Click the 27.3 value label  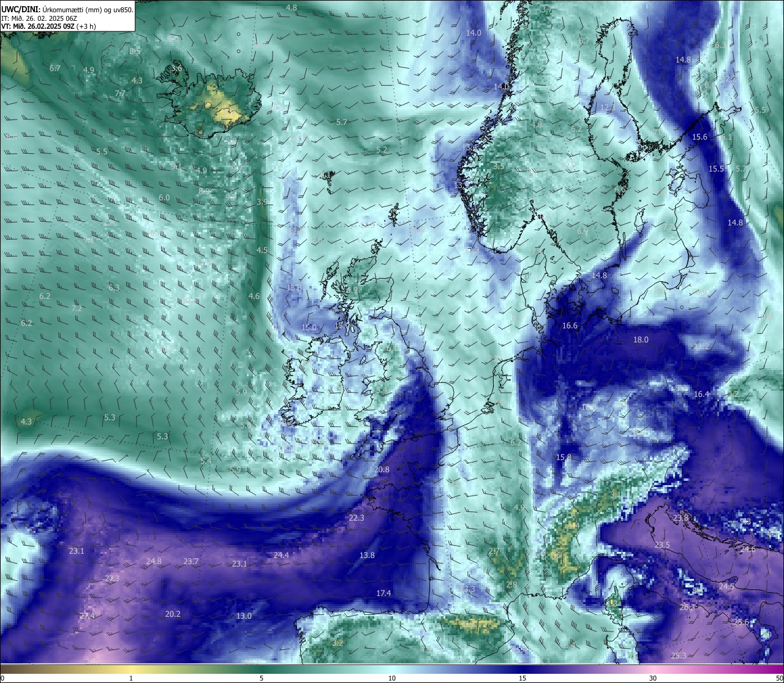[x=112, y=578]
